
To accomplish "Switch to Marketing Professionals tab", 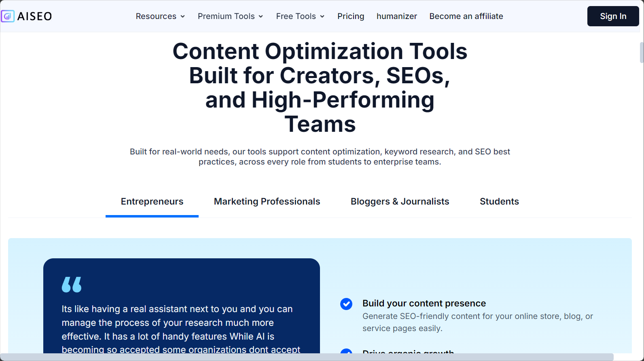I will (x=267, y=201).
